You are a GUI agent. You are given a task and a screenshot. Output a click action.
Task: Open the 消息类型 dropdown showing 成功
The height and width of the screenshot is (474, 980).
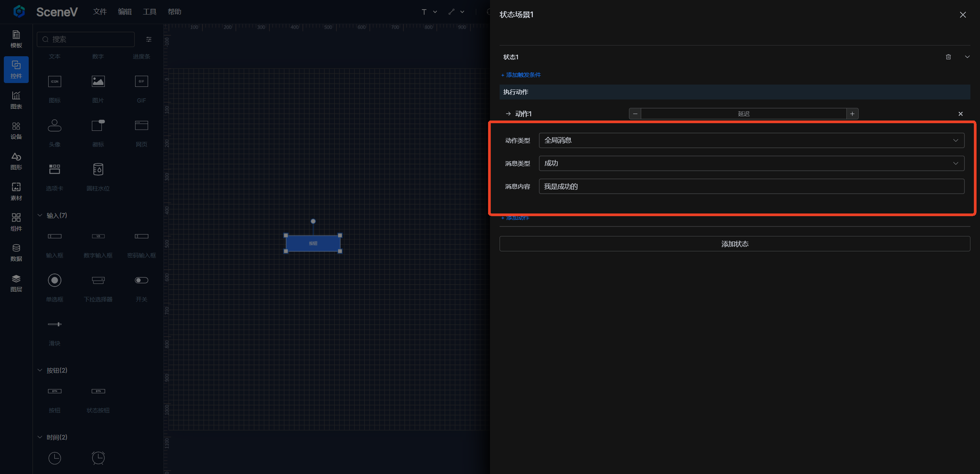coord(751,163)
